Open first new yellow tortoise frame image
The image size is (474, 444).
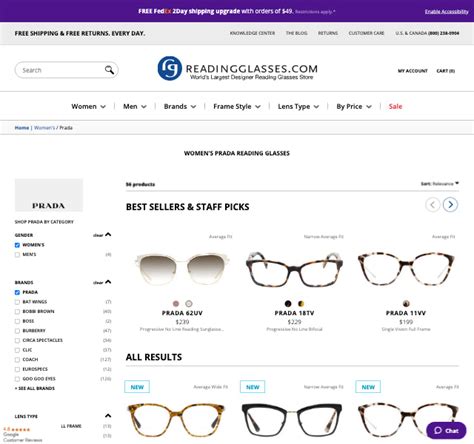pyautogui.click(x=176, y=420)
